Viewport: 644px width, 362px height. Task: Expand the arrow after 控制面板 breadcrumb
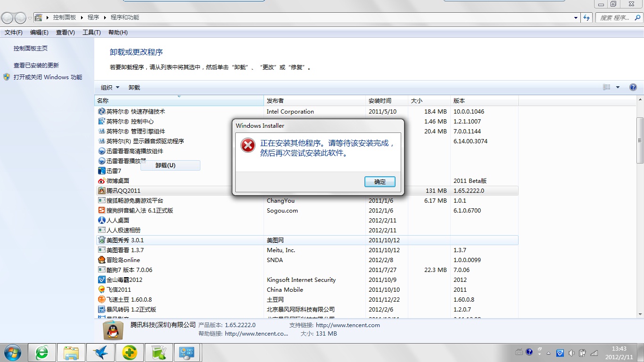click(x=82, y=17)
